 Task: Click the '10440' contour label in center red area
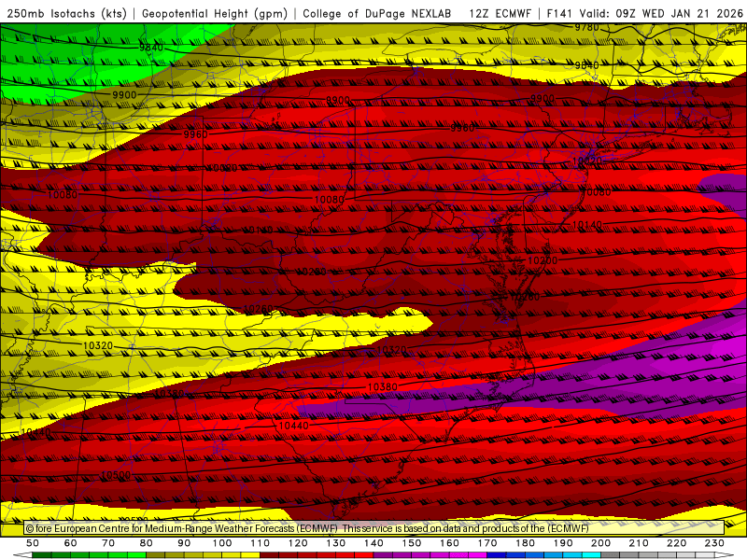coord(293,426)
